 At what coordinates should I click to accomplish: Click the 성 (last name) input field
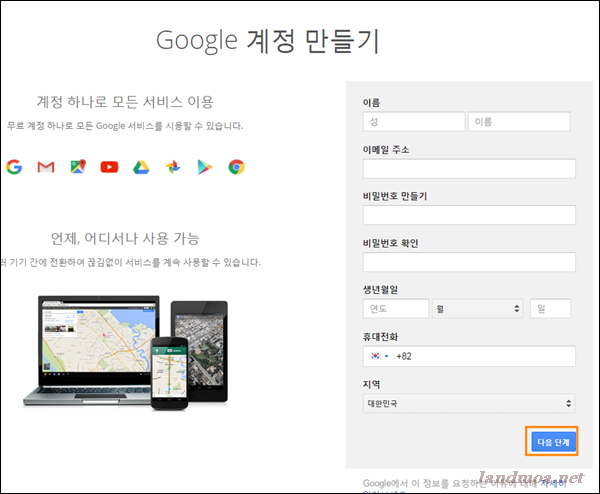coord(414,122)
